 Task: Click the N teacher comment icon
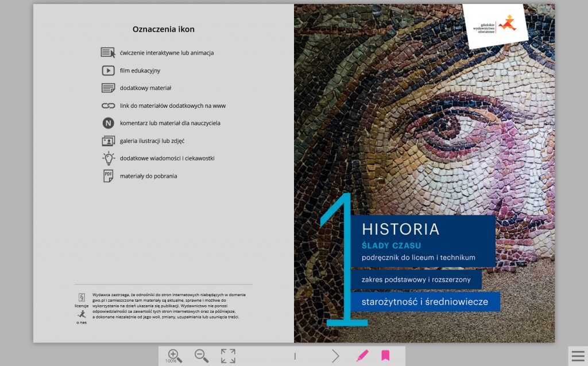pyautogui.click(x=108, y=123)
